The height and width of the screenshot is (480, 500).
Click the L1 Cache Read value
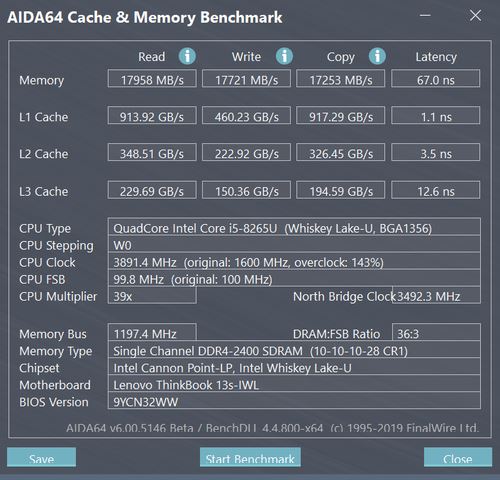tap(152, 115)
